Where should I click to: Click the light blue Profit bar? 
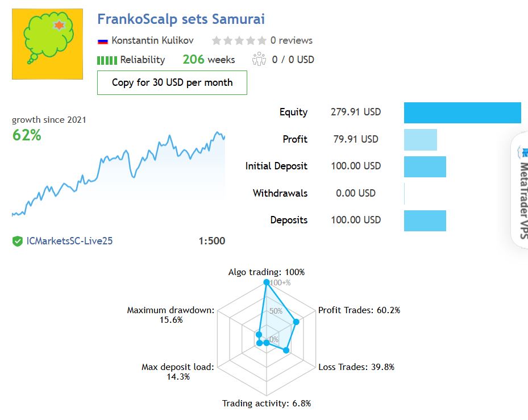(x=420, y=139)
